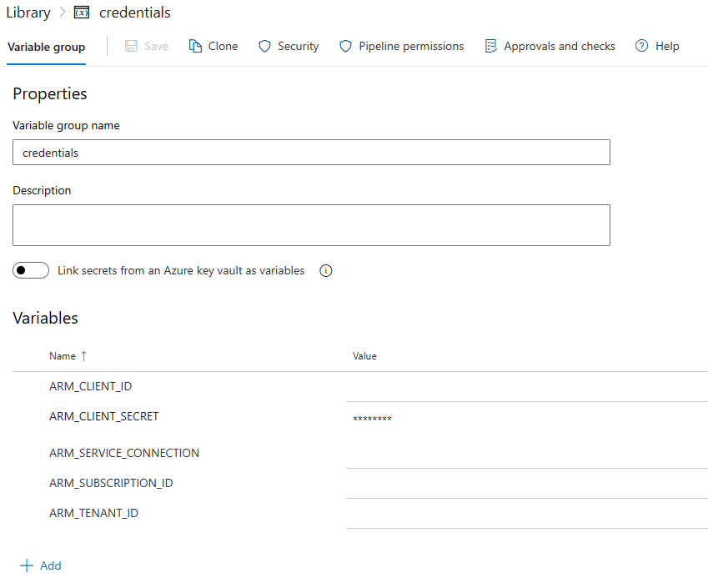708x588 pixels.
Task: Click the info icon beside key vault toggle
Action: [x=326, y=271]
